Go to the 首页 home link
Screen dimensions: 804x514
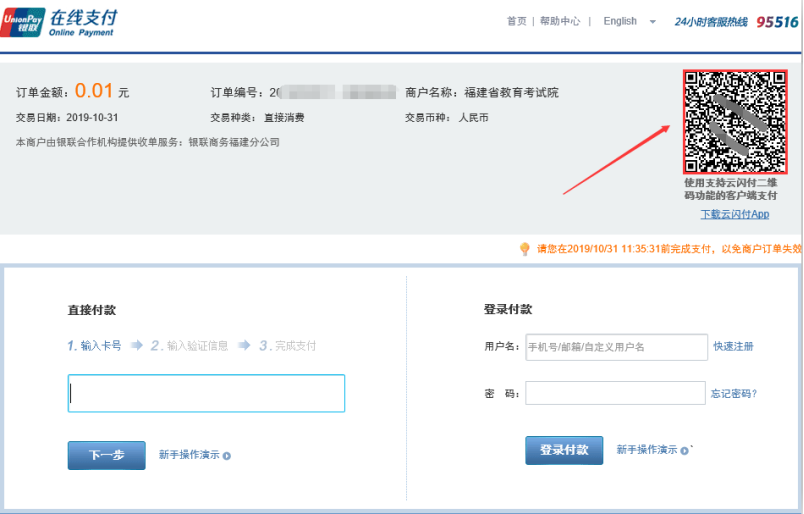pyautogui.click(x=516, y=21)
